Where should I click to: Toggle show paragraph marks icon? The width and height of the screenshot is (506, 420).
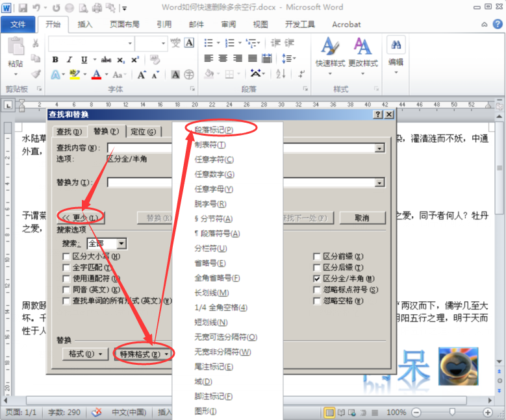click(x=301, y=74)
